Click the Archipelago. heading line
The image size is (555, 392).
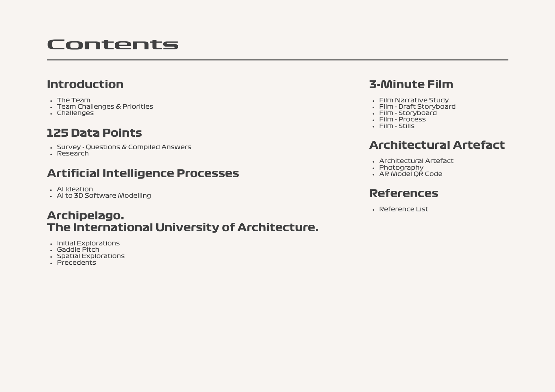pyautogui.click(x=85, y=215)
